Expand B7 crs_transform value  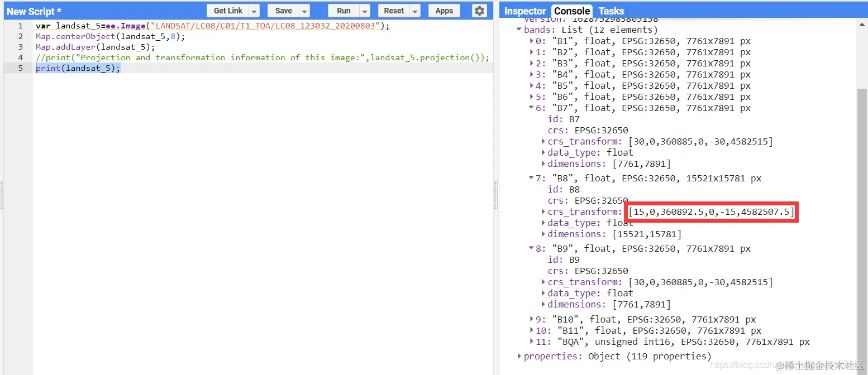click(543, 141)
